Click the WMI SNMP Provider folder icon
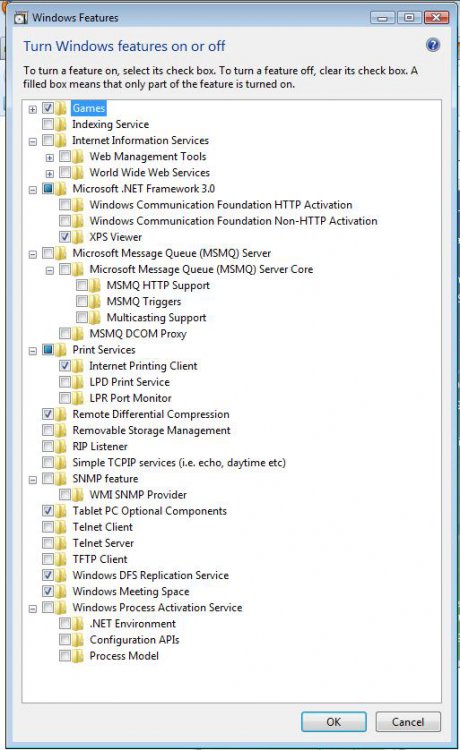Viewport: 460px width, 750px height. pyautogui.click(x=78, y=495)
